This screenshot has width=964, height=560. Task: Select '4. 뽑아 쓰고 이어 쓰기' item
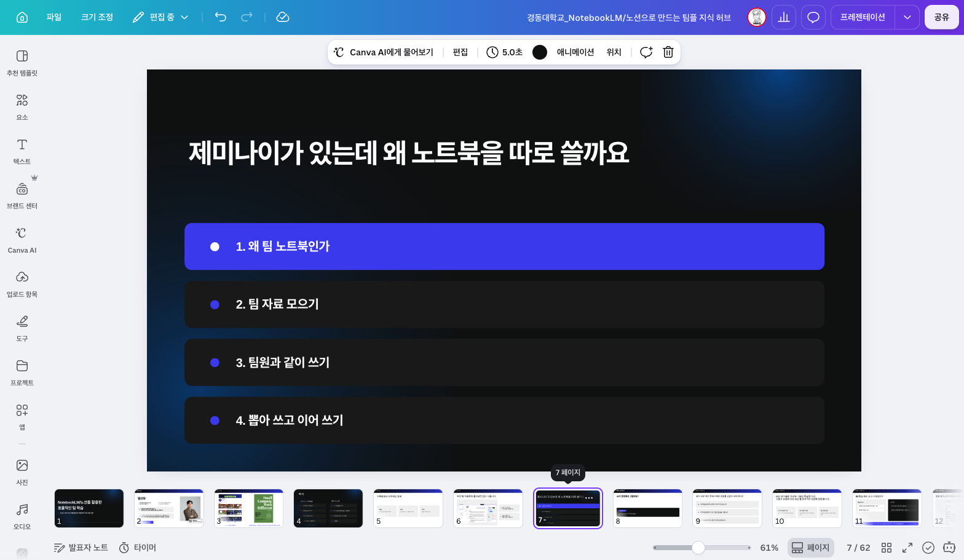[x=504, y=420]
